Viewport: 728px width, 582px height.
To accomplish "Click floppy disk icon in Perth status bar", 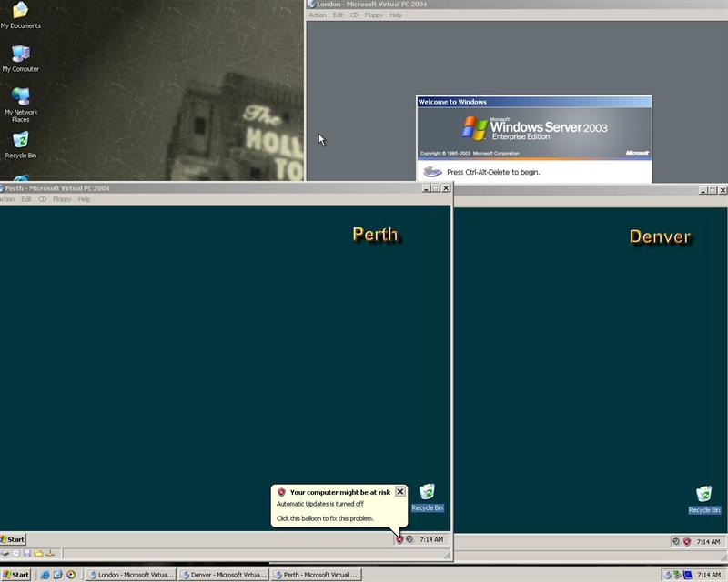I will point(27,553).
